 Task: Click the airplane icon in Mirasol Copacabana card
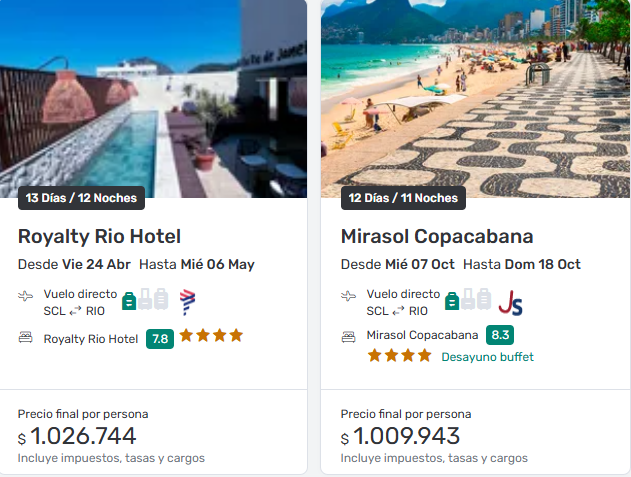click(349, 296)
